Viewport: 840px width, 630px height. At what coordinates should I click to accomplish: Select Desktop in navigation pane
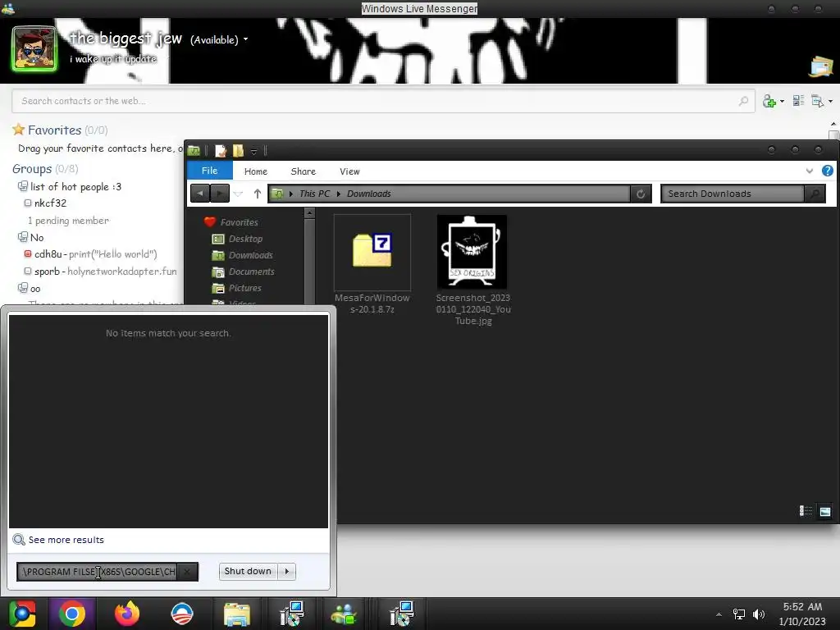click(237, 239)
